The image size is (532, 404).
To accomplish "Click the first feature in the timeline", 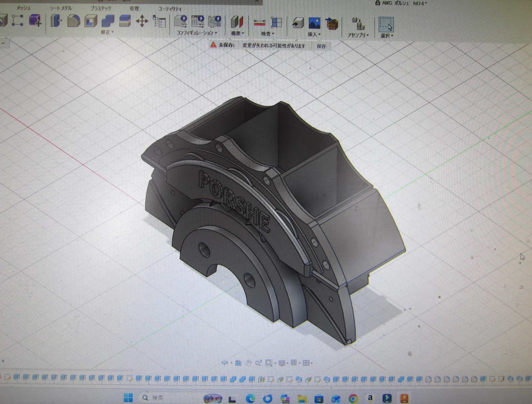I will 7,377.
